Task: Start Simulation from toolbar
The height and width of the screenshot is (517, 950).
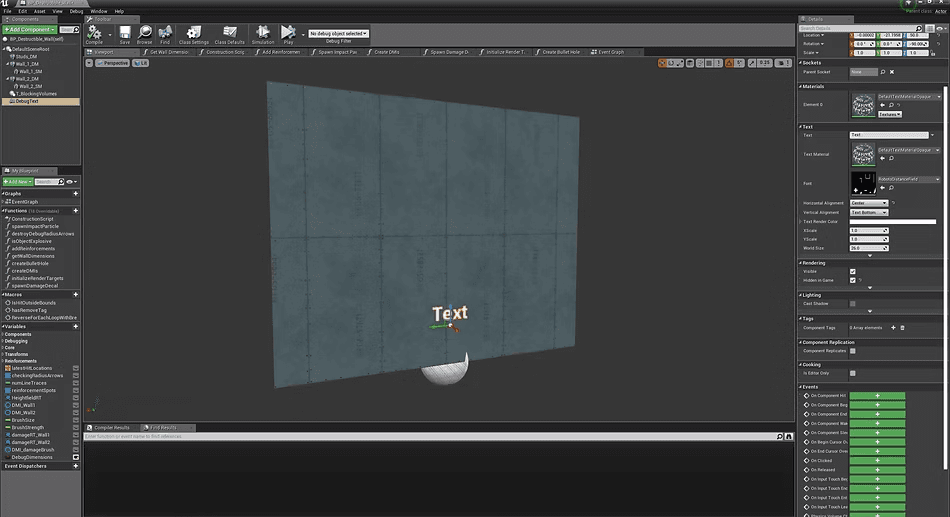Action: coord(263,34)
